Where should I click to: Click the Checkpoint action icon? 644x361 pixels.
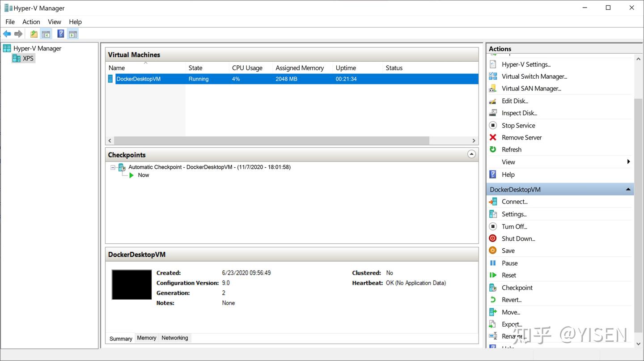click(x=493, y=288)
